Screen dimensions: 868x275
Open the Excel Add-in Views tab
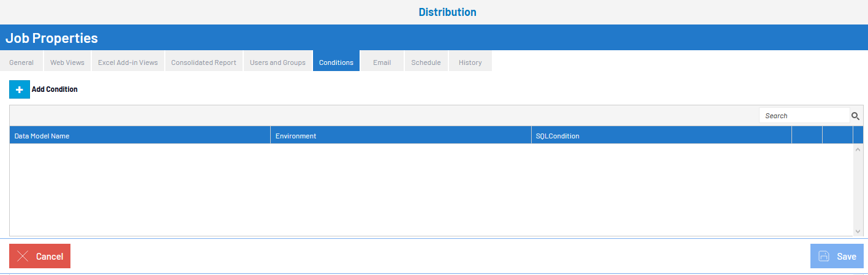click(128, 62)
